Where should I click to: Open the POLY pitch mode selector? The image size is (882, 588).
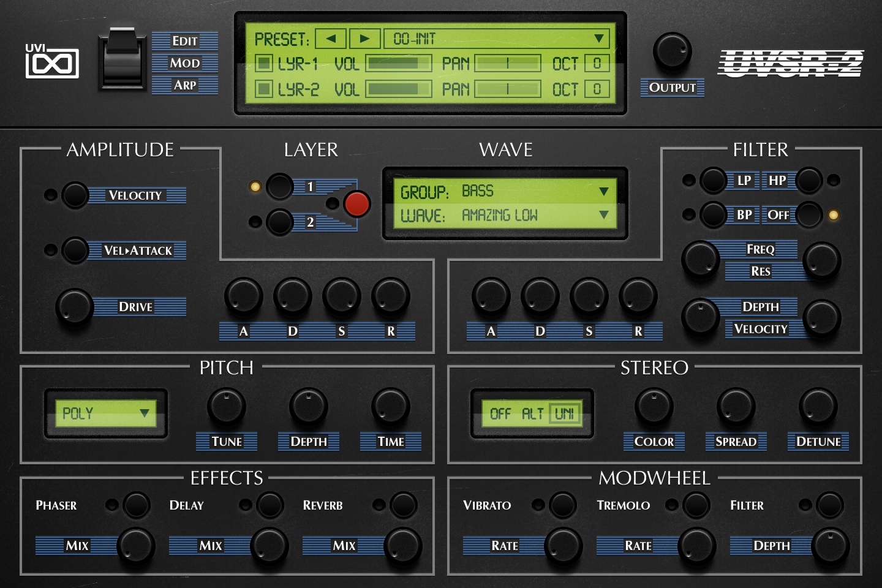(105, 413)
